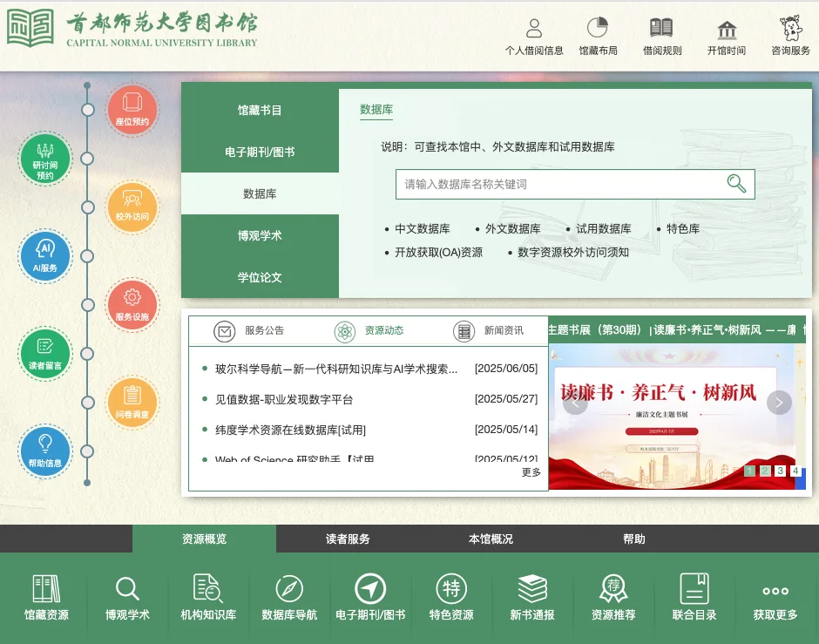819x644 pixels.
Task: Switch to 新闻资讯 news tab
Action: click(x=489, y=331)
